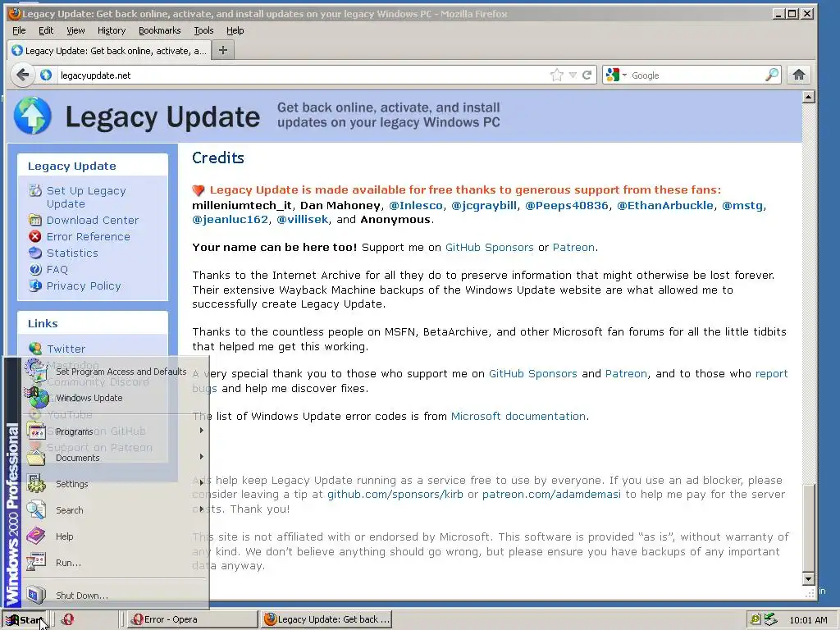Expand the Documents submenu arrow
The height and width of the screenshot is (630, 840).
click(x=202, y=457)
